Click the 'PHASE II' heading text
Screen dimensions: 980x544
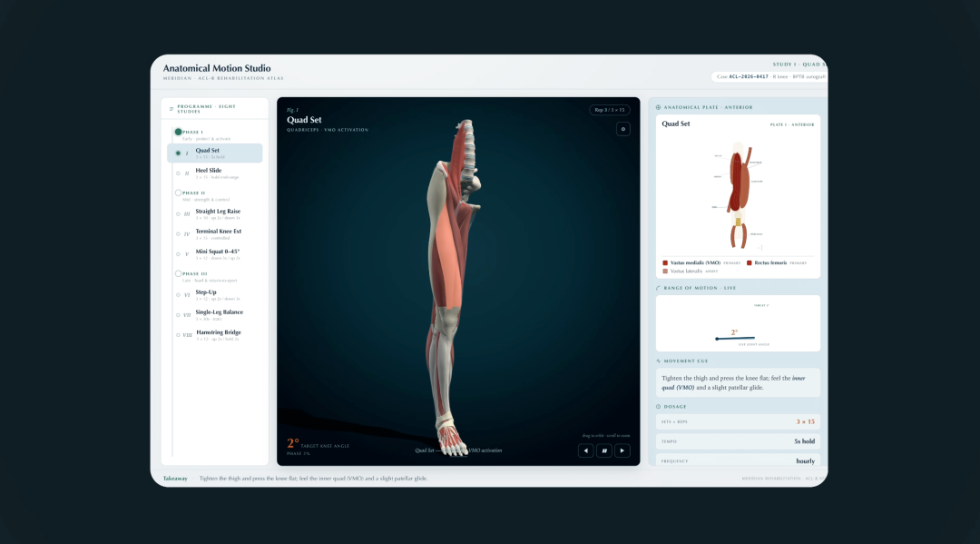coord(194,193)
